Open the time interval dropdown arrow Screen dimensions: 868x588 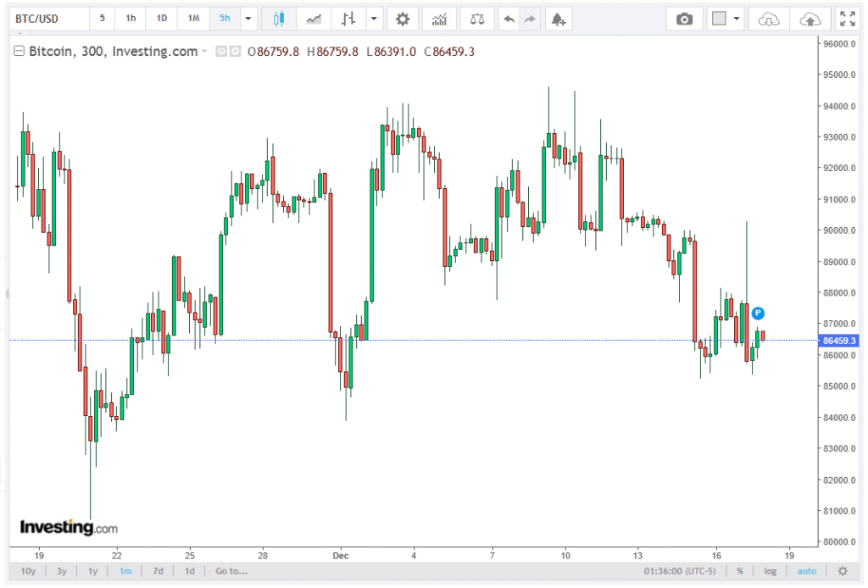click(x=248, y=19)
